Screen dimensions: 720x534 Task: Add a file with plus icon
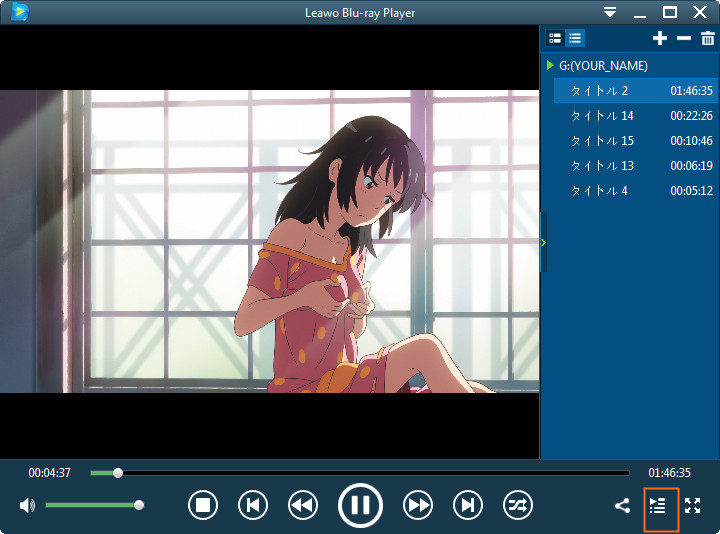(660, 38)
